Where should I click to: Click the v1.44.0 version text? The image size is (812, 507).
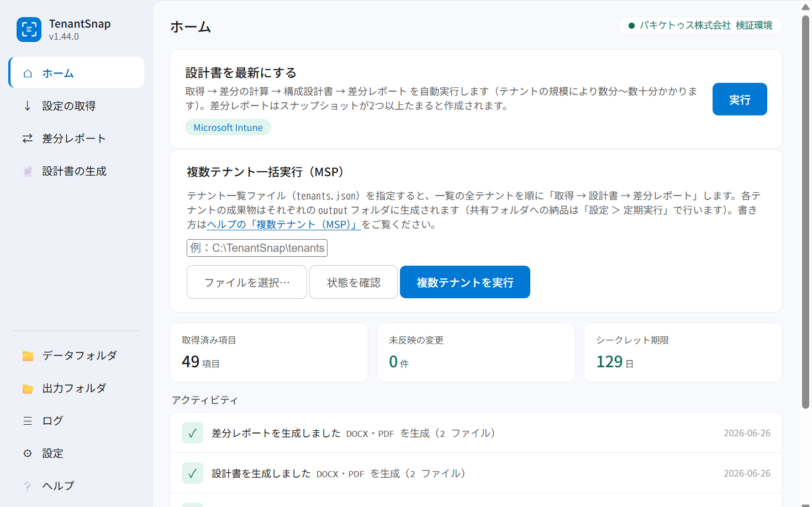click(x=64, y=36)
